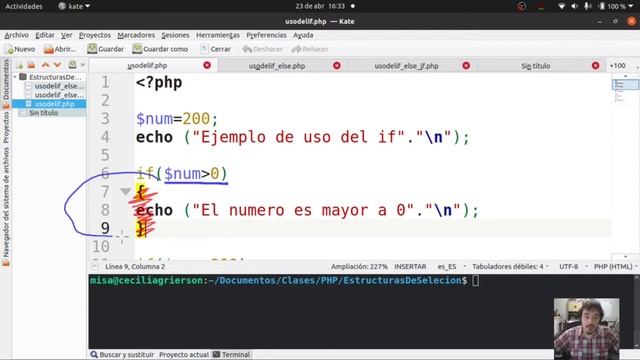Click the Deshacer undo button

tap(262, 49)
